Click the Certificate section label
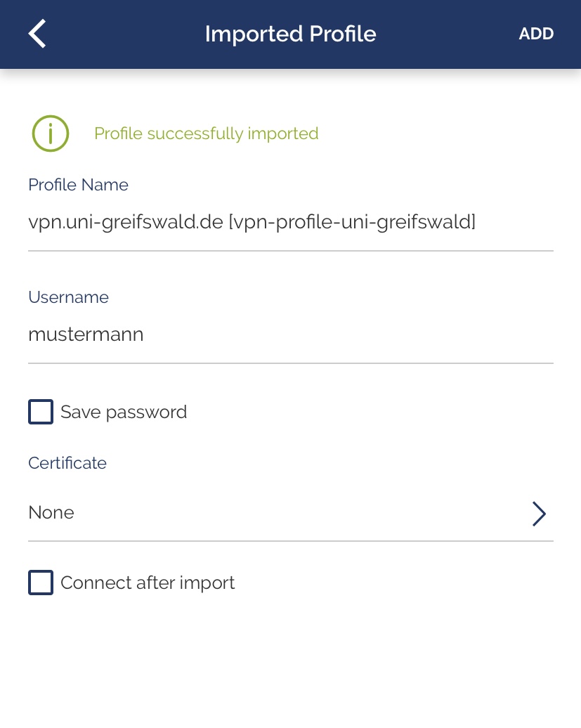This screenshot has height=728, width=581. 67,463
